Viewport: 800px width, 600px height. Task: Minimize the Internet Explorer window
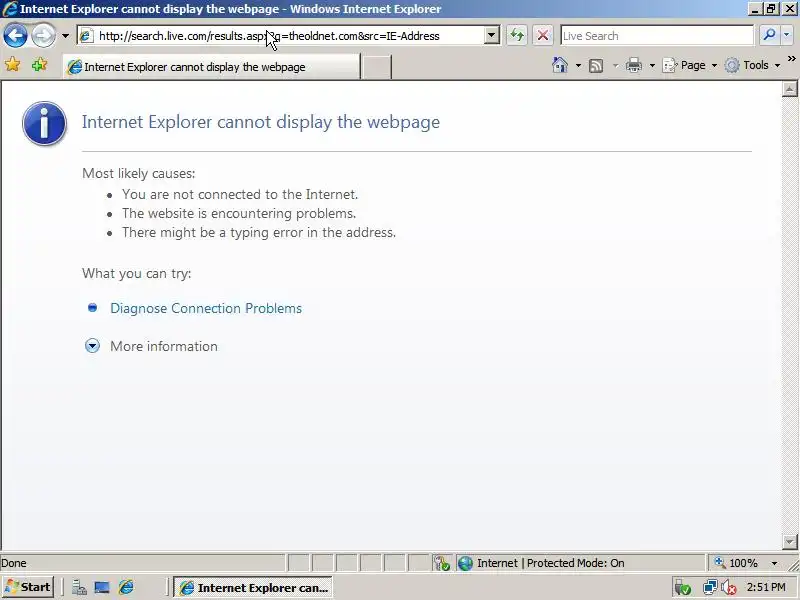click(x=755, y=9)
